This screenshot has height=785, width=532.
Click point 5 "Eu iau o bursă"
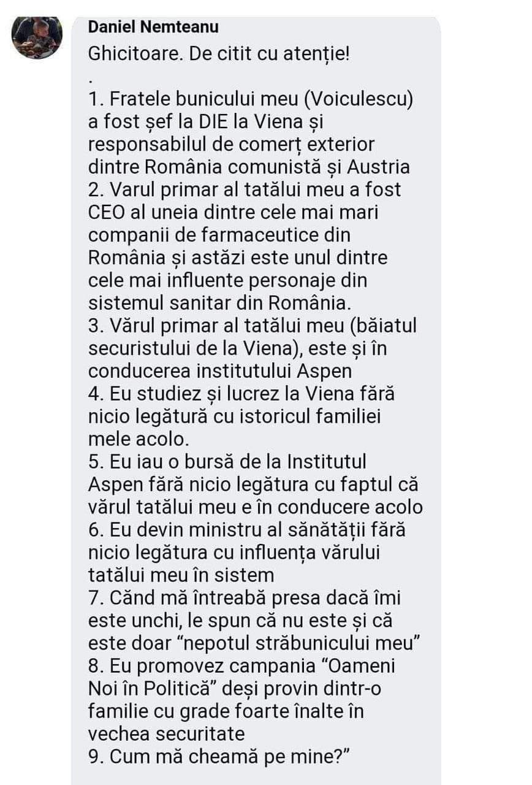coord(227,461)
